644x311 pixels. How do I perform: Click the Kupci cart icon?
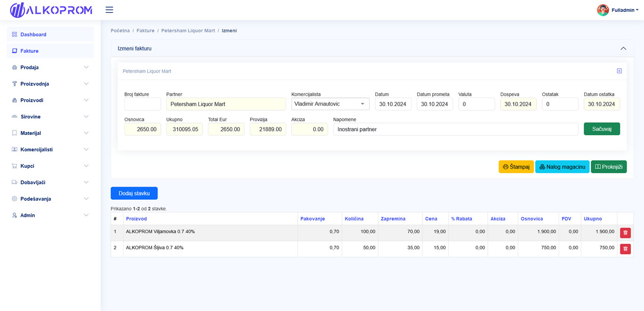[x=14, y=166]
